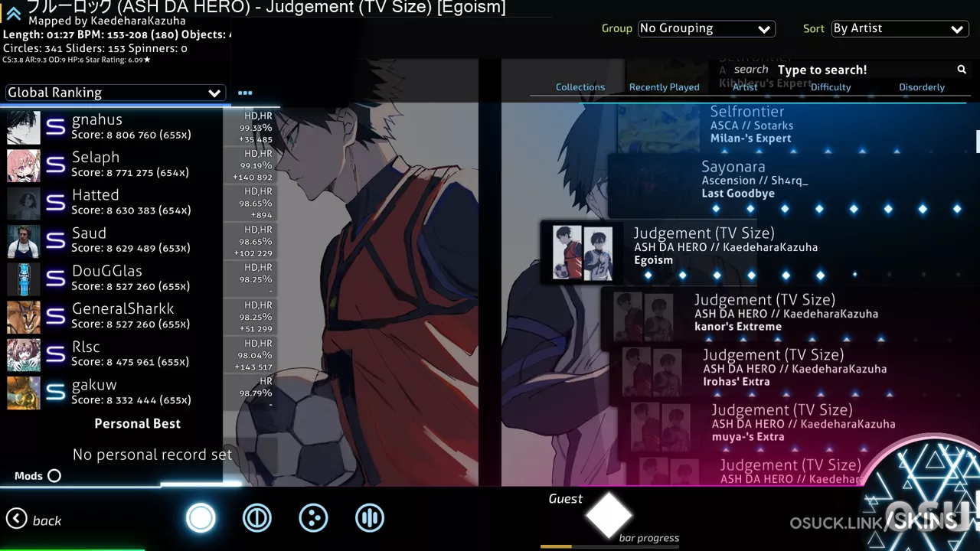Open the Sort dropdown showing By Artist
Screen dimensions: 980x551
click(x=900, y=28)
